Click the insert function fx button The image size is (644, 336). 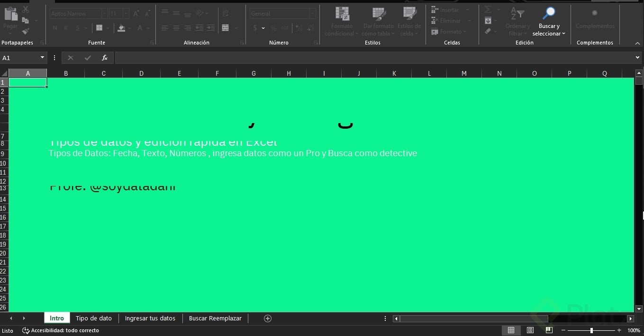(105, 58)
